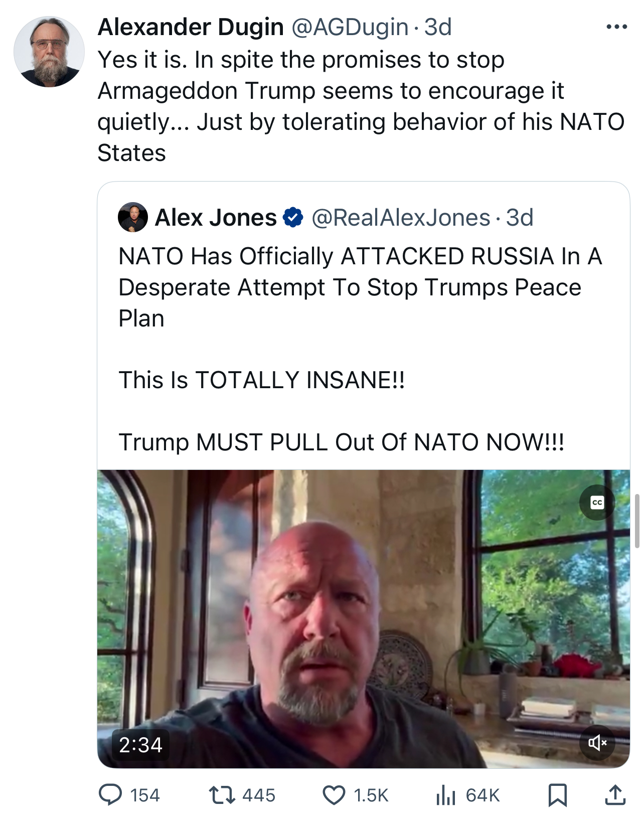Open the @RealAlexJones handle link
The height and width of the screenshot is (825, 644).
pos(401,218)
